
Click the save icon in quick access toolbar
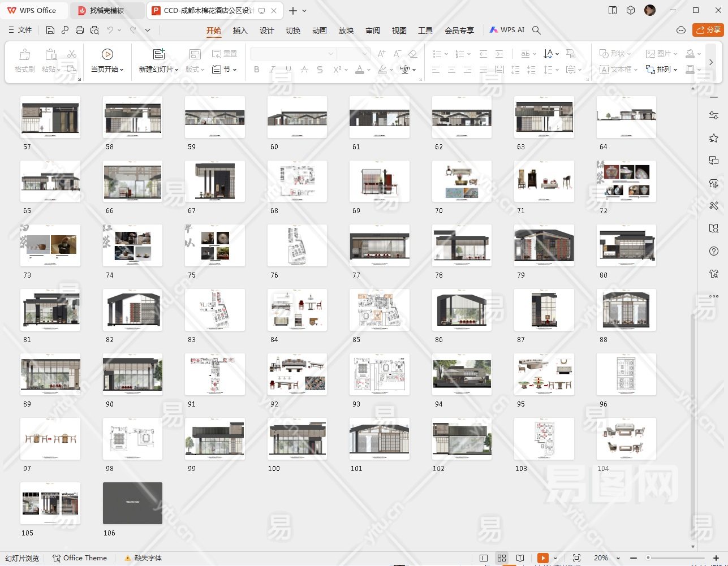coord(50,30)
